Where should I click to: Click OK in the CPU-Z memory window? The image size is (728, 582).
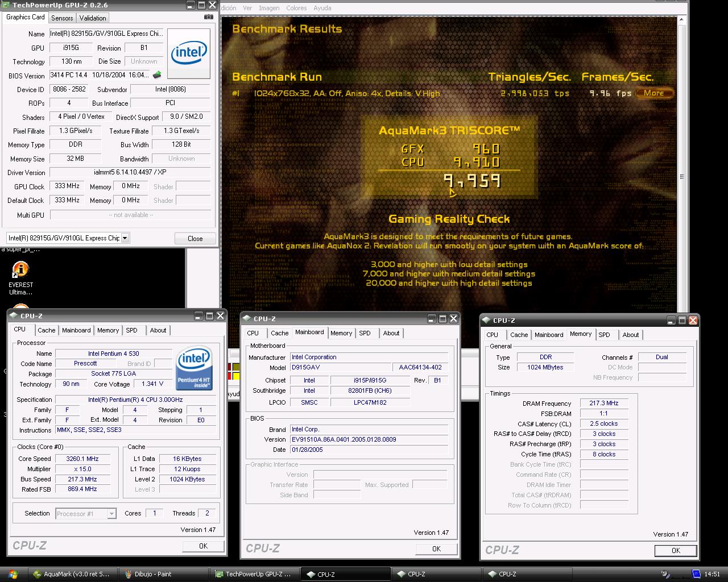coord(676,550)
